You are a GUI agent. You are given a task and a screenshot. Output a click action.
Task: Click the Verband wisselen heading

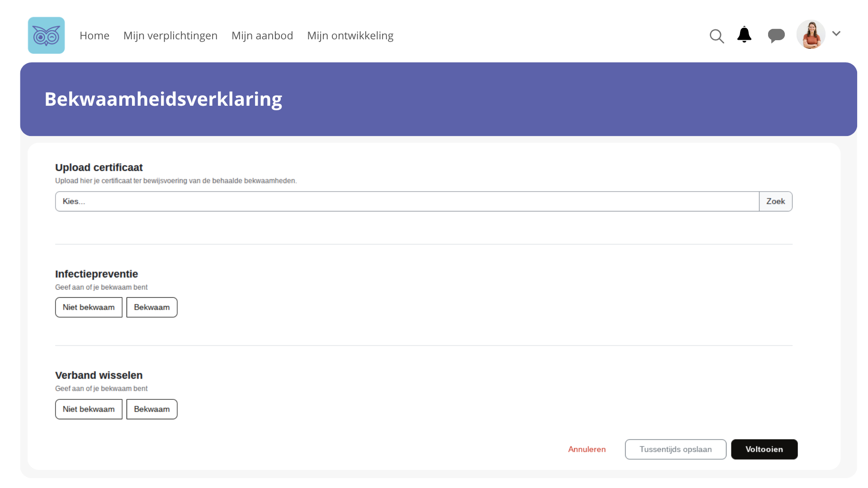point(99,375)
